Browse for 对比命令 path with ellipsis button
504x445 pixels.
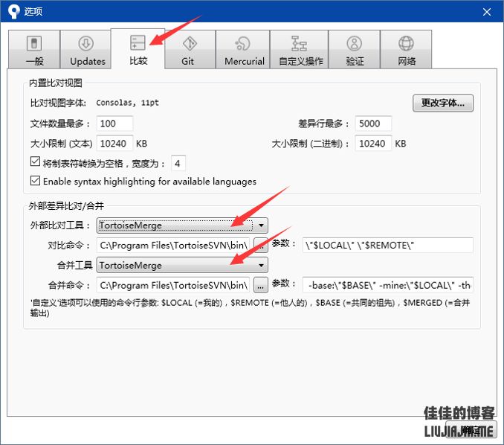pos(260,245)
